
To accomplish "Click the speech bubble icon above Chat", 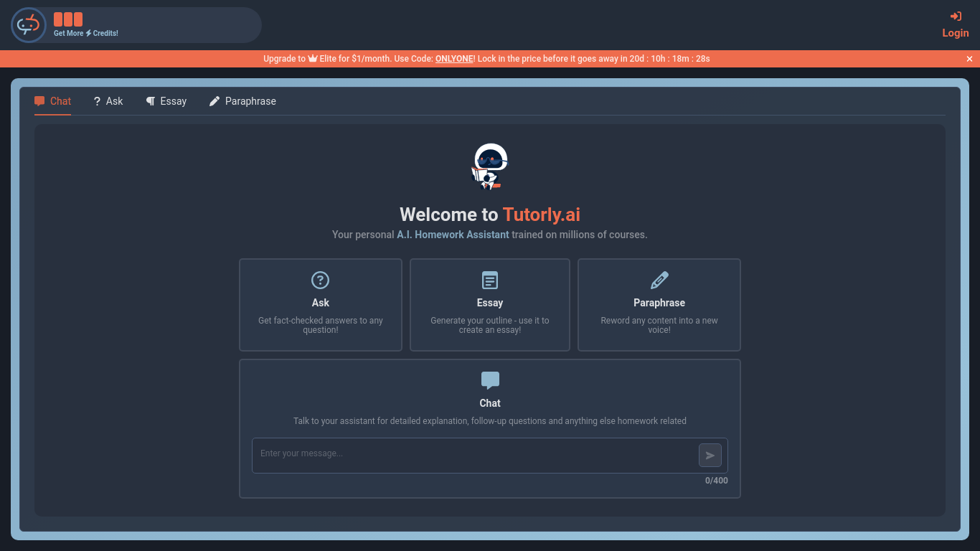I will (x=489, y=380).
